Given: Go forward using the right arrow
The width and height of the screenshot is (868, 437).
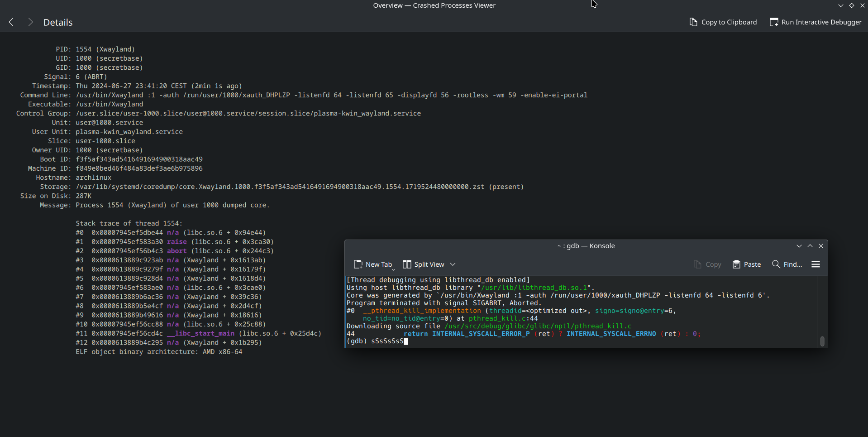Looking at the screenshot, I should (x=30, y=22).
